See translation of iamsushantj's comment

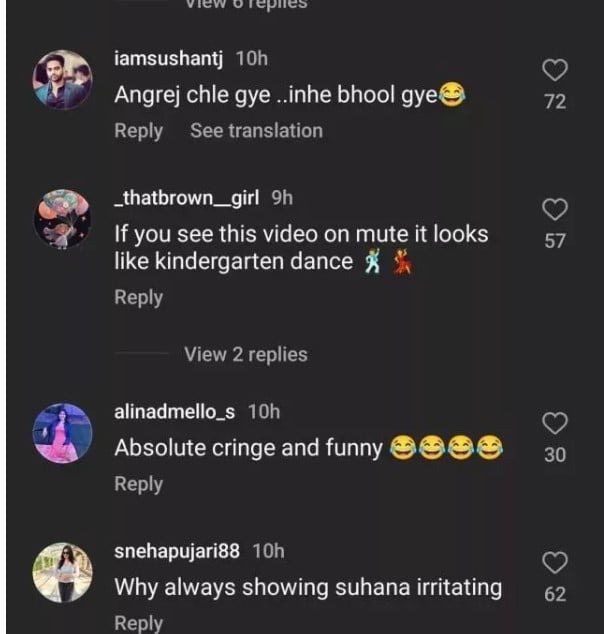tap(256, 131)
